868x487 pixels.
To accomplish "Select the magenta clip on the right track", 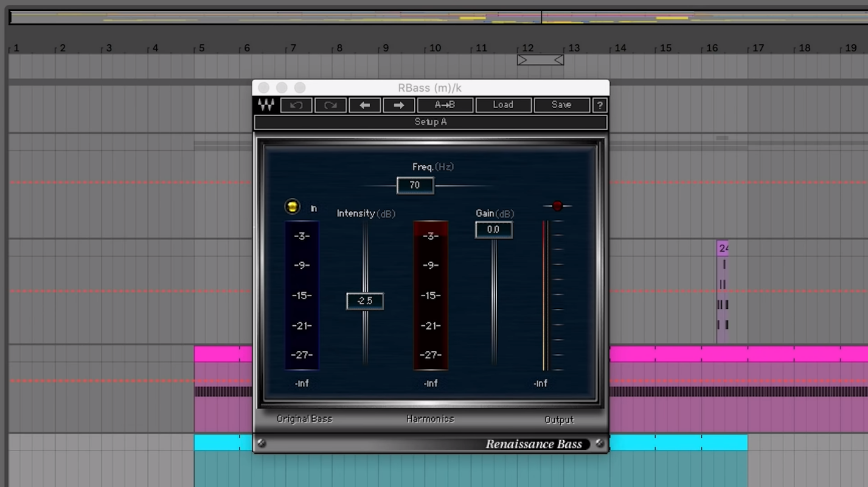I will click(738, 354).
